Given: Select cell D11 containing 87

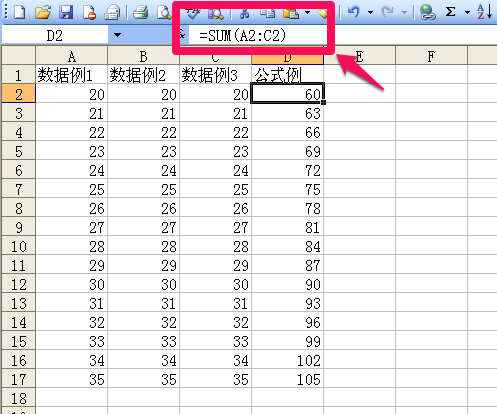Looking at the screenshot, I should pos(287,265).
